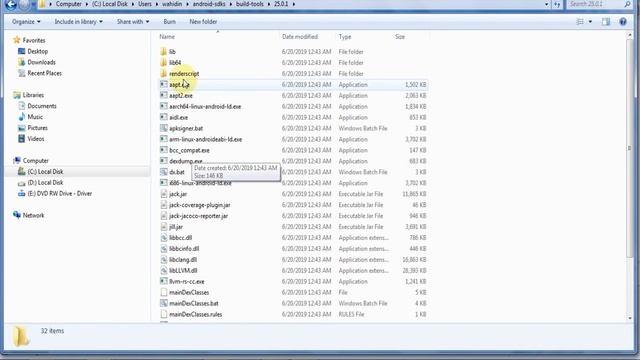Open Favorites star in navigation pane

tap(17, 40)
